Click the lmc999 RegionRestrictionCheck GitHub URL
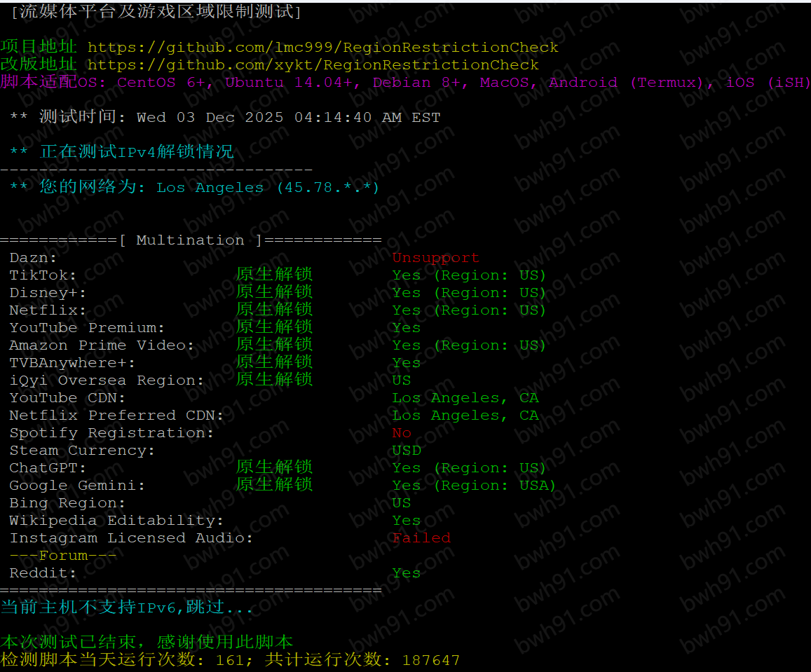The height and width of the screenshot is (672, 811). point(322,48)
